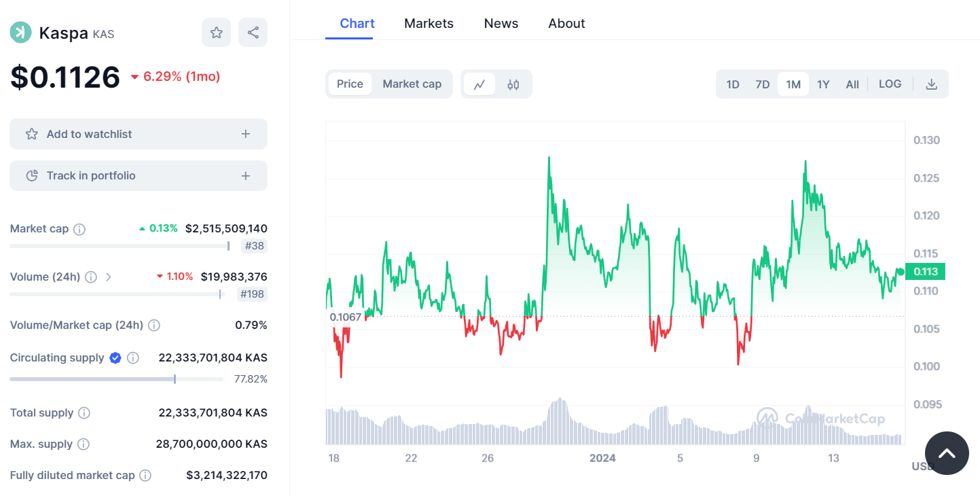Screen dimensions: 980x496
Task: Toggle chart to Price
Action: 350,84
